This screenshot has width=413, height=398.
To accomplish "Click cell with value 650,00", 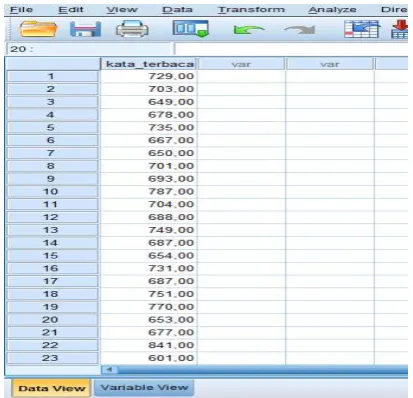I will pyautogui.click(x=149, y=153).
